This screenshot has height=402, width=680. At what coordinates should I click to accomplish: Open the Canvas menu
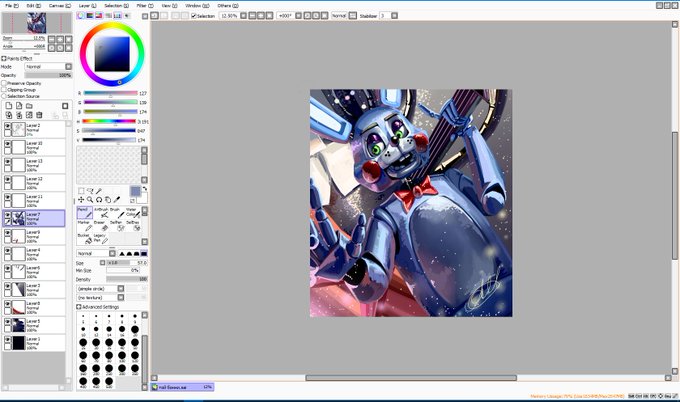click(60, 6)
